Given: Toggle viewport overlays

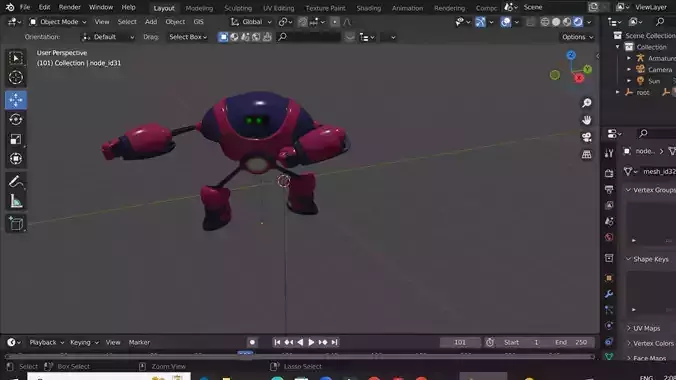Looking at the screenshot, I should click(505, 22).
